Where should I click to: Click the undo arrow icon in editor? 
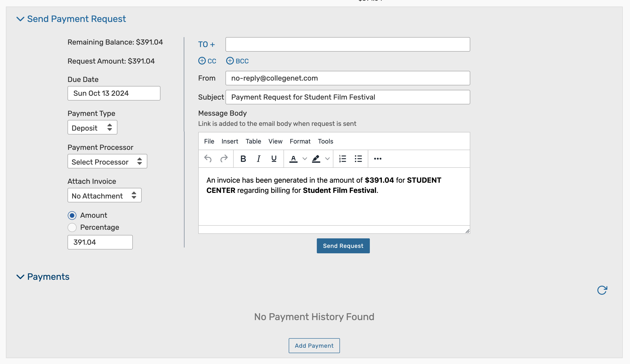208,158
